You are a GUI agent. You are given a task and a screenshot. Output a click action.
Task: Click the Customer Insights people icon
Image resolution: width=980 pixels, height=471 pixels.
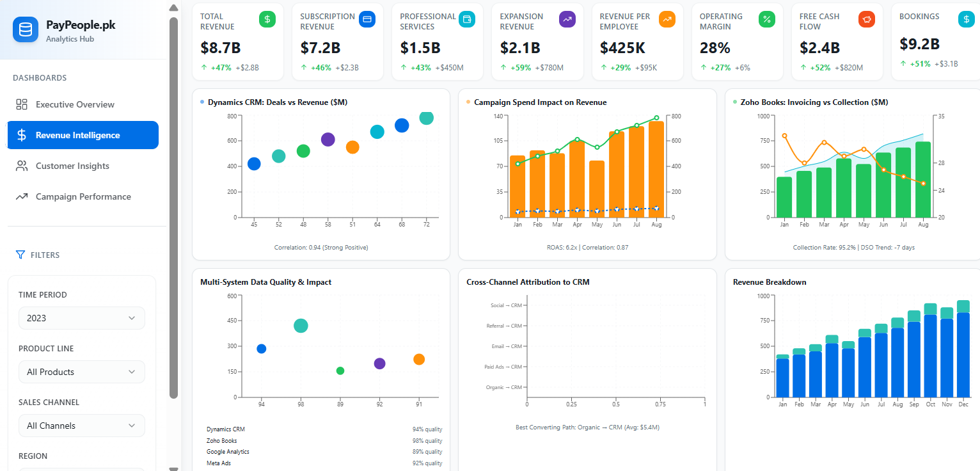coord(22,166)
